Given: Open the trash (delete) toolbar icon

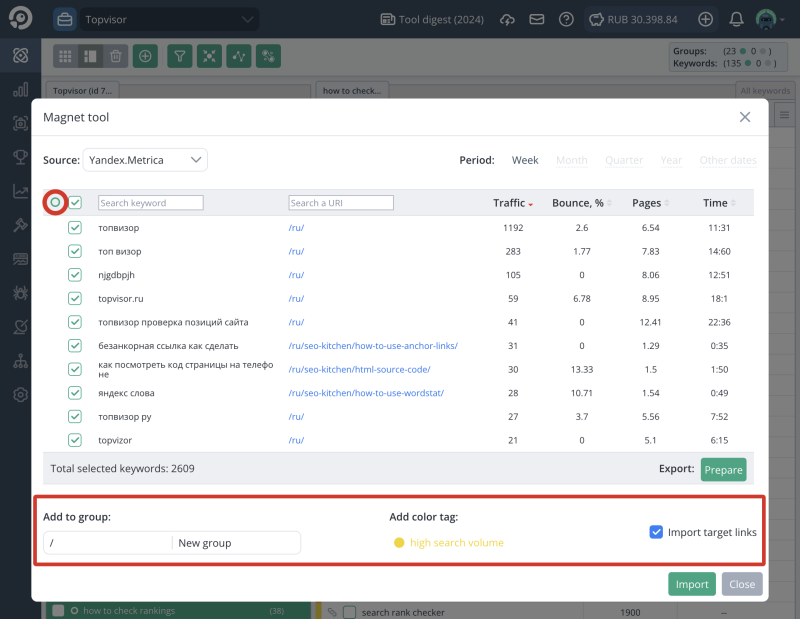Looking at the screenshot, I should pyautogui.click(x=116, y=56).
